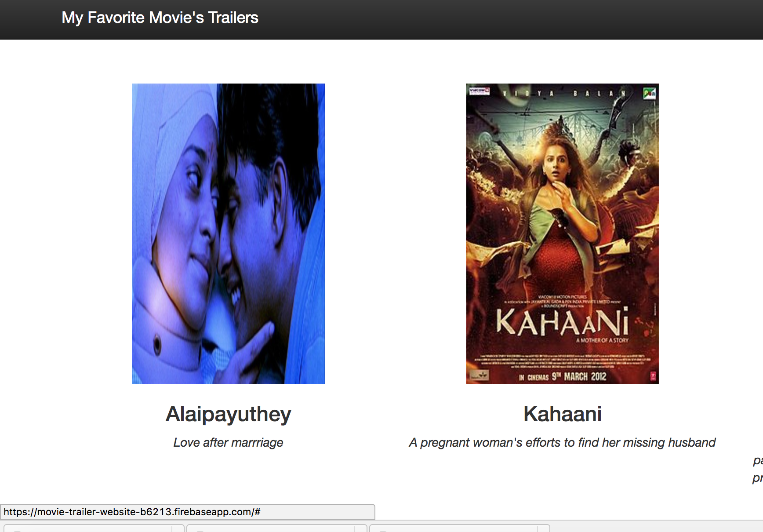The height and width of the screenshot is (532, 763).
Task: Click the "Love after marrriage" storyline text
Action: 228,442
